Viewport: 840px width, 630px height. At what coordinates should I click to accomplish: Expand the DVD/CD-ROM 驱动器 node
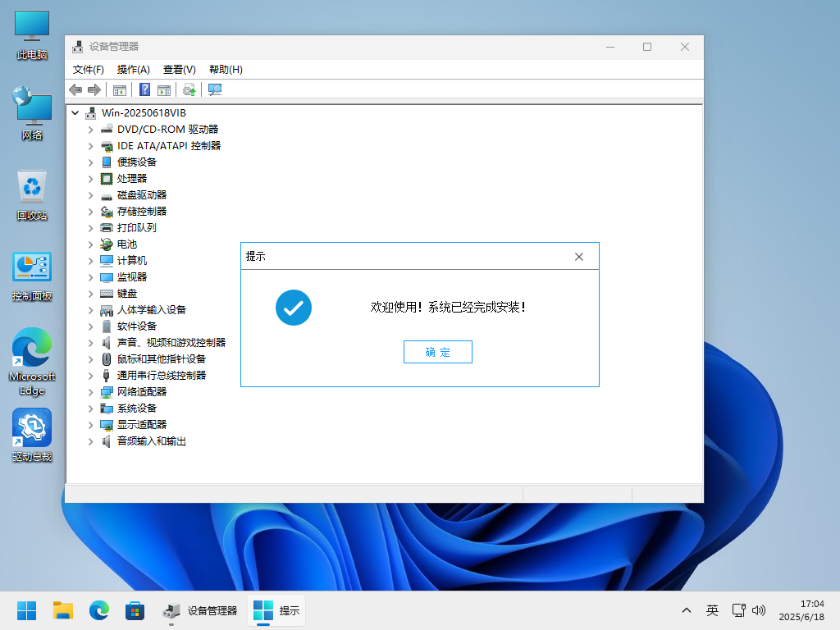click(x=90, y=130)
